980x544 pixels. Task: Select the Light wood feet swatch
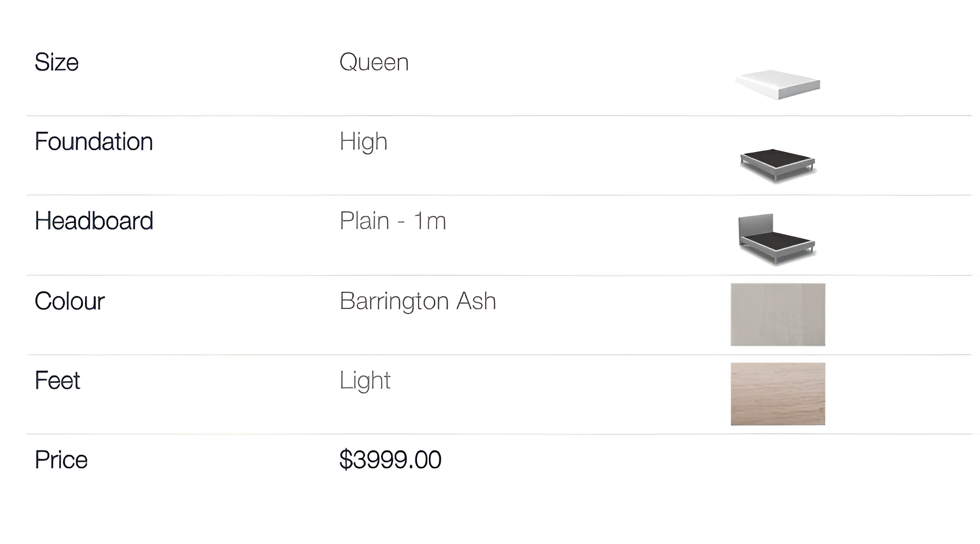point(777,394)
